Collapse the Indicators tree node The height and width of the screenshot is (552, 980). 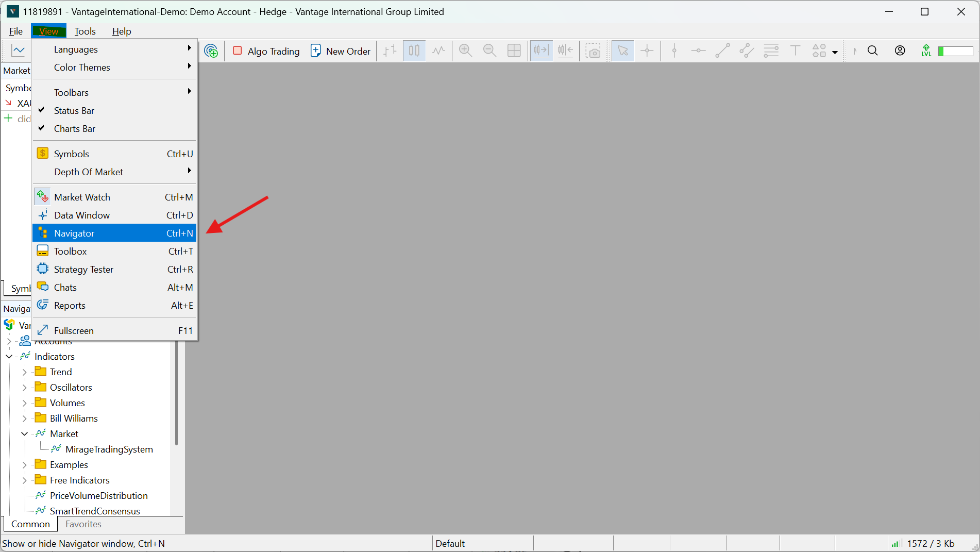[9, 357]
